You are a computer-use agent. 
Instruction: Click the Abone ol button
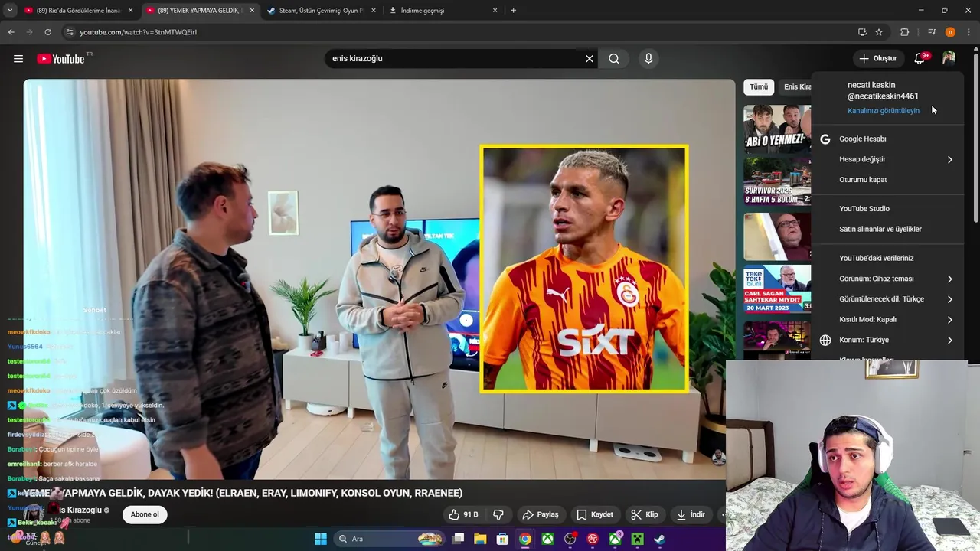coord(145,514)
